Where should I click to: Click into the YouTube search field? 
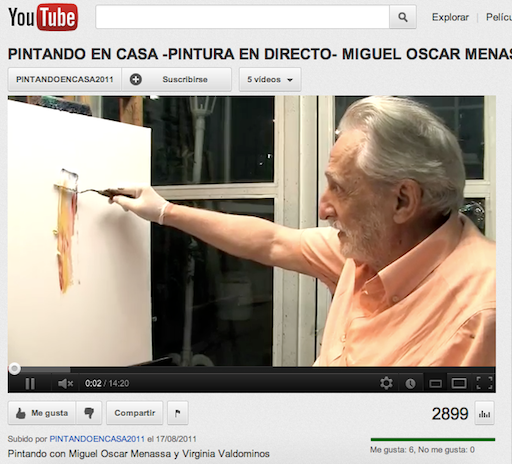(242, 17)
